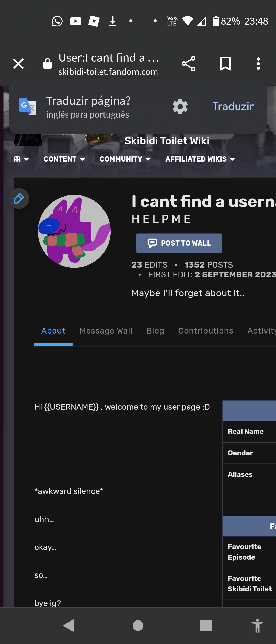The image size is (276, 644).
Task: Open the Skibidi Toilet Wiki title link
Action: (x=167, y=141)
